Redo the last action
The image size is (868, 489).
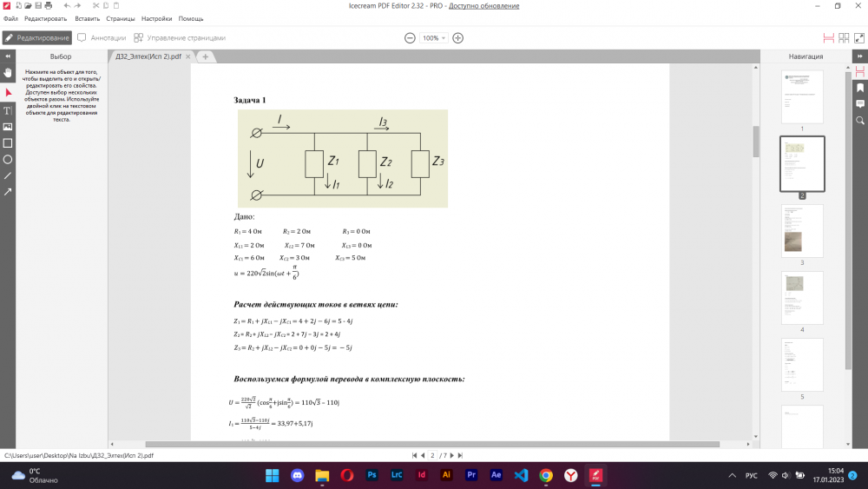click(x=77, y=5)
